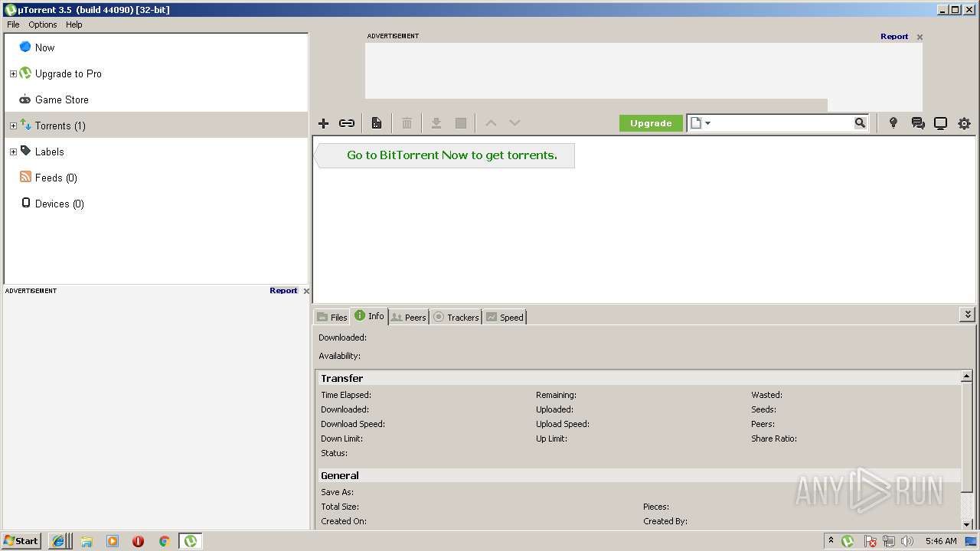Open the Now sidebar item
This screenshot has width=980, height=551.
click(156, 47)
